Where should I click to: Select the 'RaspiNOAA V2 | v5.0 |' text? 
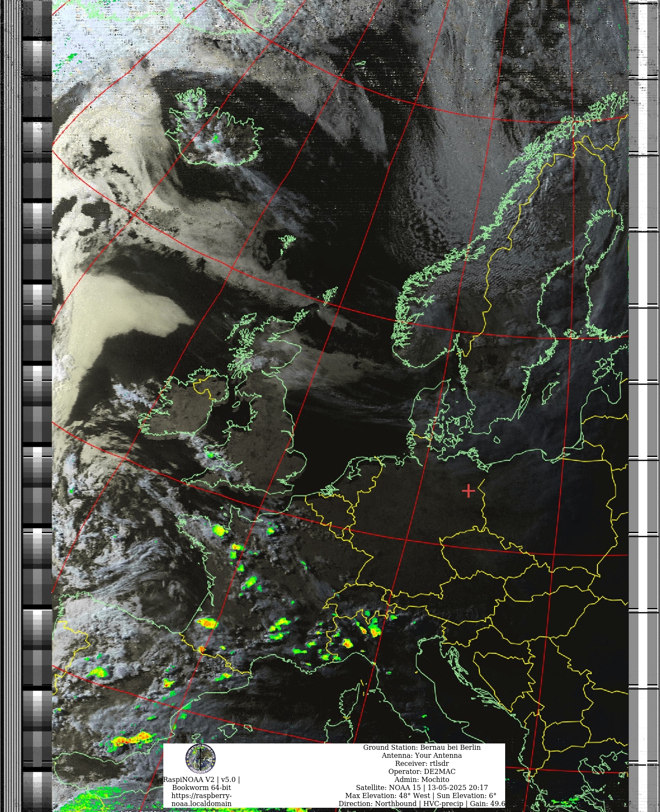point(201,779)
